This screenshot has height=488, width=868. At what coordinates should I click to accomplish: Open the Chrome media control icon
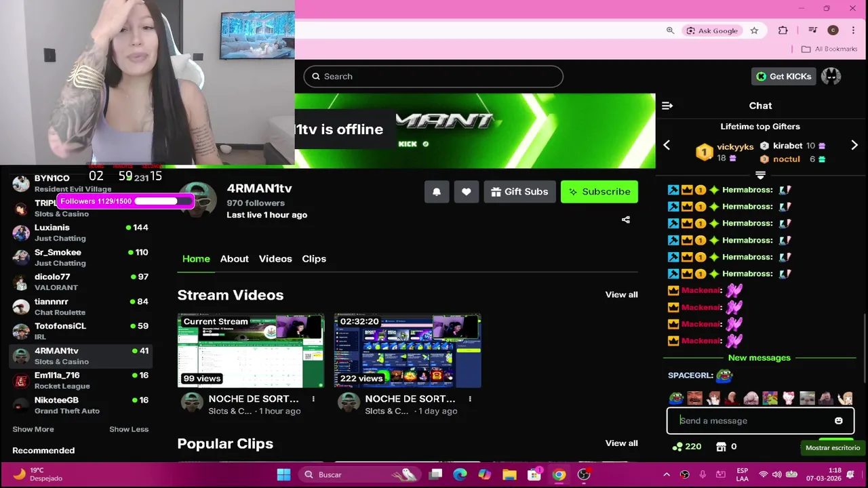tap(812, 30)
